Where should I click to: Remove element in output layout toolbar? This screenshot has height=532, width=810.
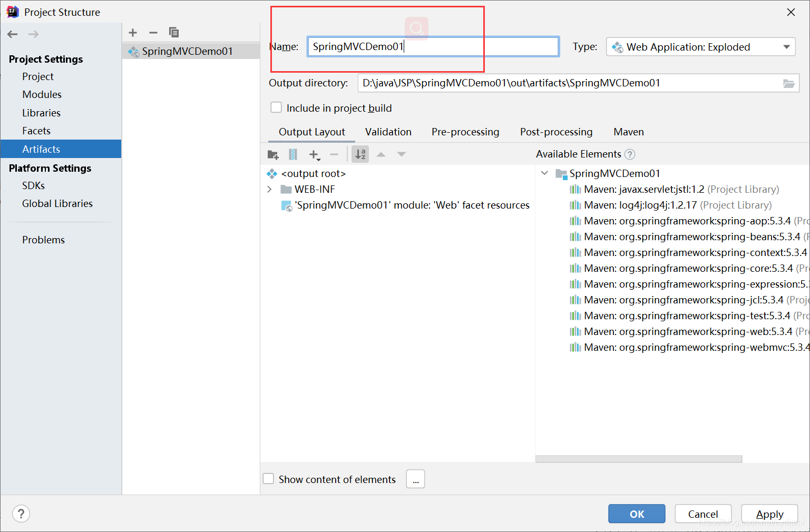334,154
